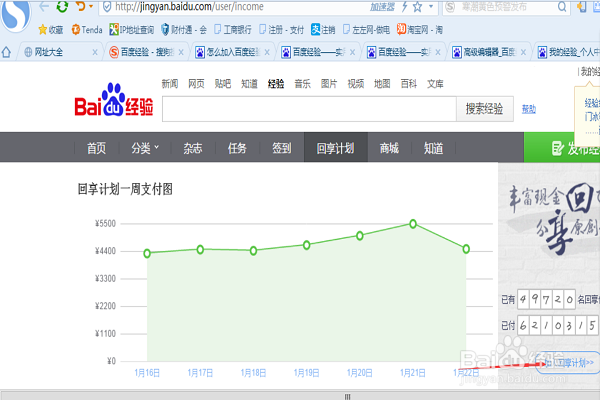The height and width of the screenshot is (400, 600).
Task: Open the 任务 nav item
Action: (237, 148)
